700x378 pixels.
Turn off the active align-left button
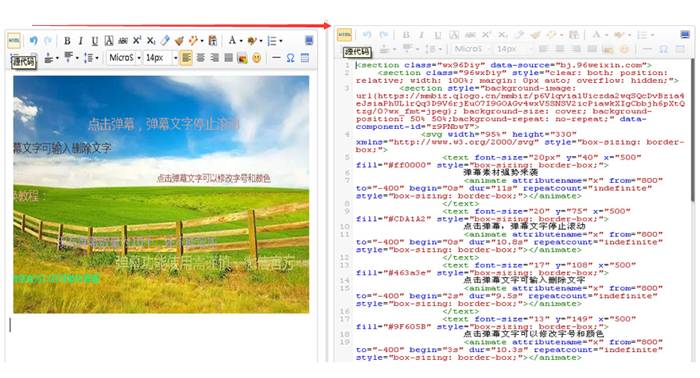(x=186, y=58)
